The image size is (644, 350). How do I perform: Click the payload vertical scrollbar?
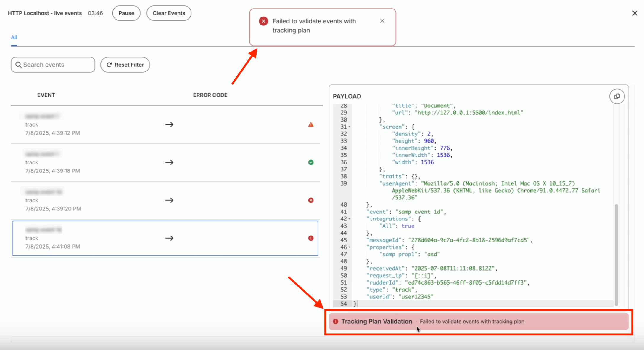coord(616,255)
